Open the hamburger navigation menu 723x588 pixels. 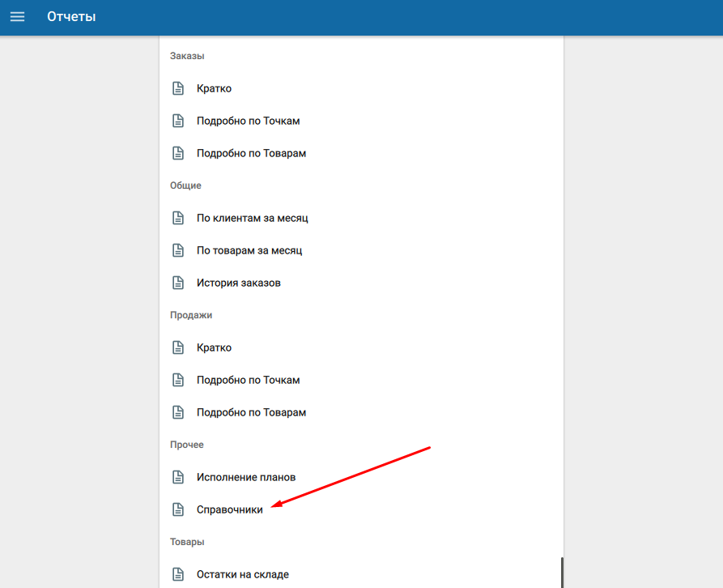(17, 17)
